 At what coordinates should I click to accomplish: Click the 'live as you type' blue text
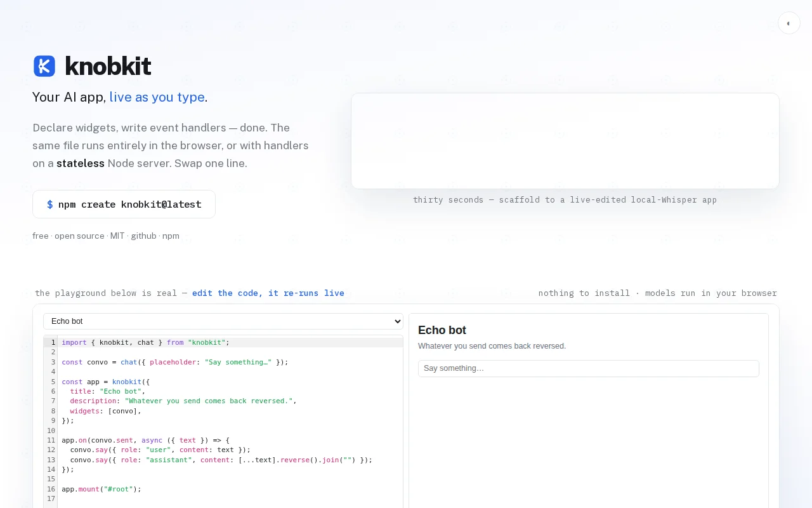(157, 97)
